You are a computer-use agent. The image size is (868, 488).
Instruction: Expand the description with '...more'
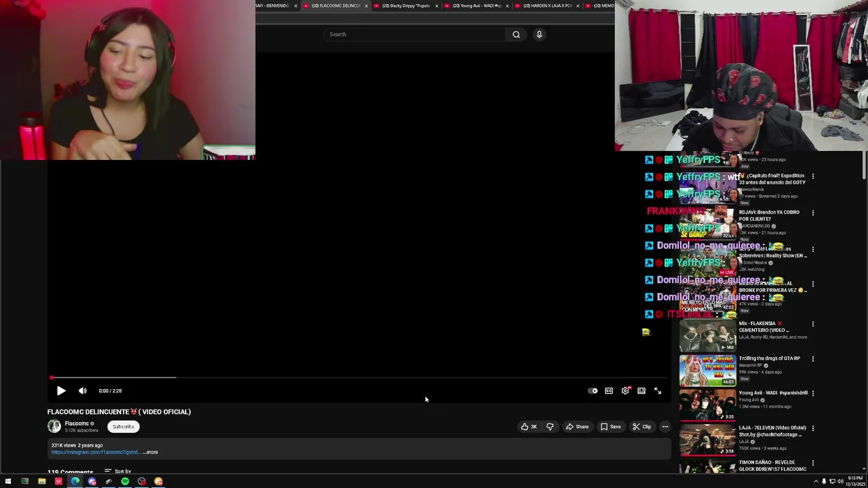[151, 452]
